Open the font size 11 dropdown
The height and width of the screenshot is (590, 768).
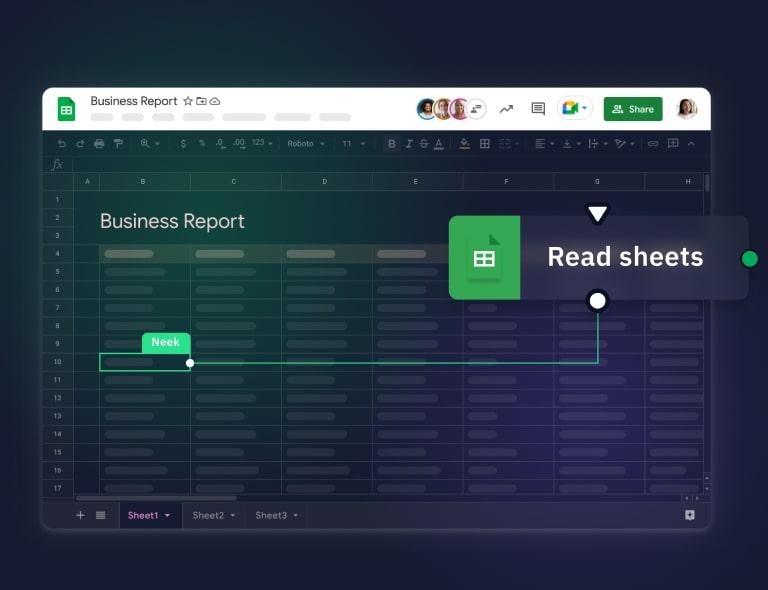pos(354,144)
